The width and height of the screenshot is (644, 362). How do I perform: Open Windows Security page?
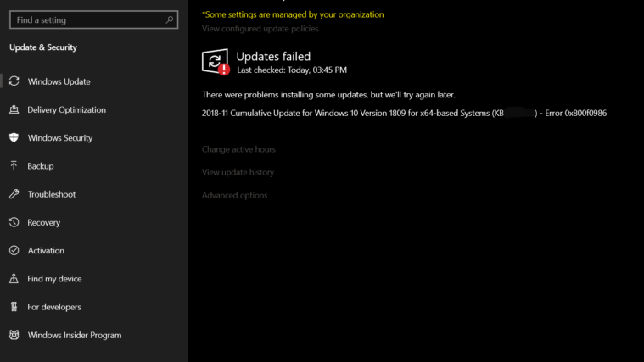[60, 138]
